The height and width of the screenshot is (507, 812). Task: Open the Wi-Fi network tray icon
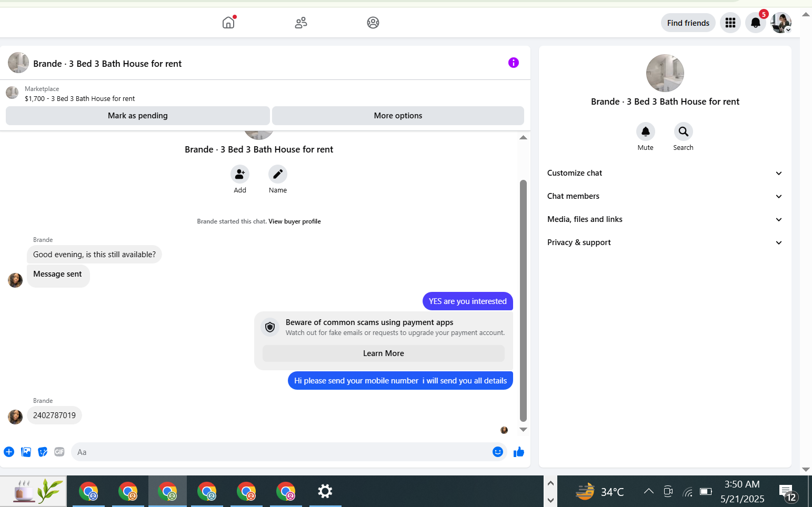click(x=687, y=492)
